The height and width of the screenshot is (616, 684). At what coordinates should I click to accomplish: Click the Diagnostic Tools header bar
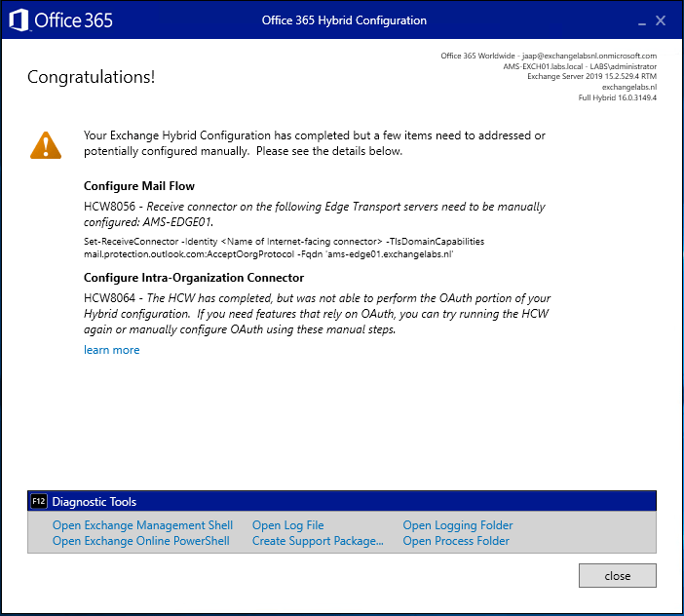point(341,501)
